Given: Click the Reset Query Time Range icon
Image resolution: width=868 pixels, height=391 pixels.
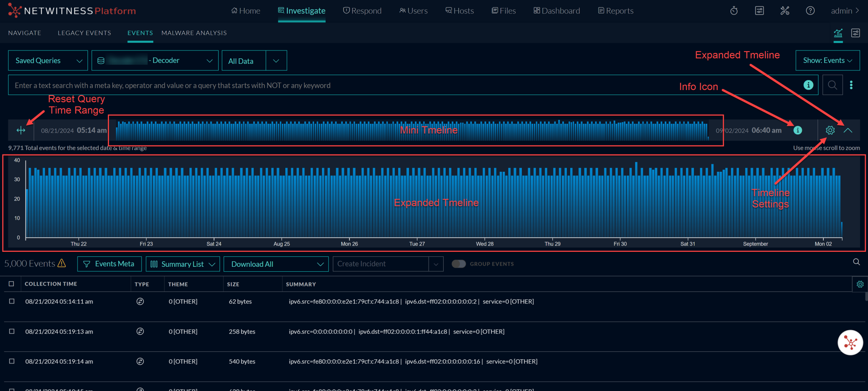Looking at the screenshot, I should pyautogui.click(x=21, y=130).
